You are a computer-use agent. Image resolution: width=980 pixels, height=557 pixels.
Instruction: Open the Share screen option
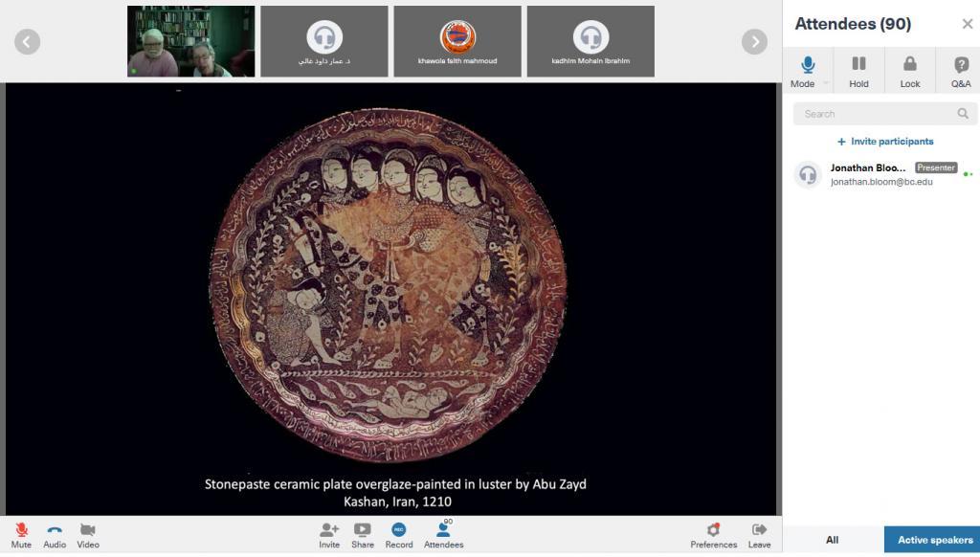363,530
